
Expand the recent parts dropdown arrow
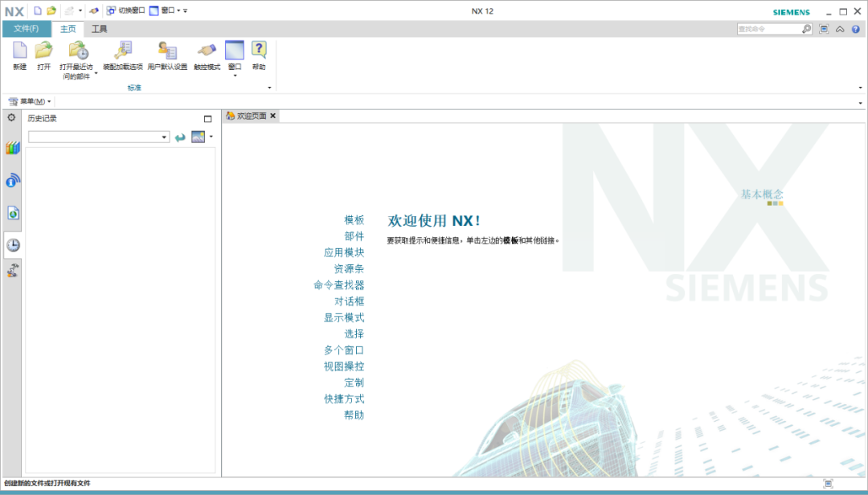click(96, 73)
